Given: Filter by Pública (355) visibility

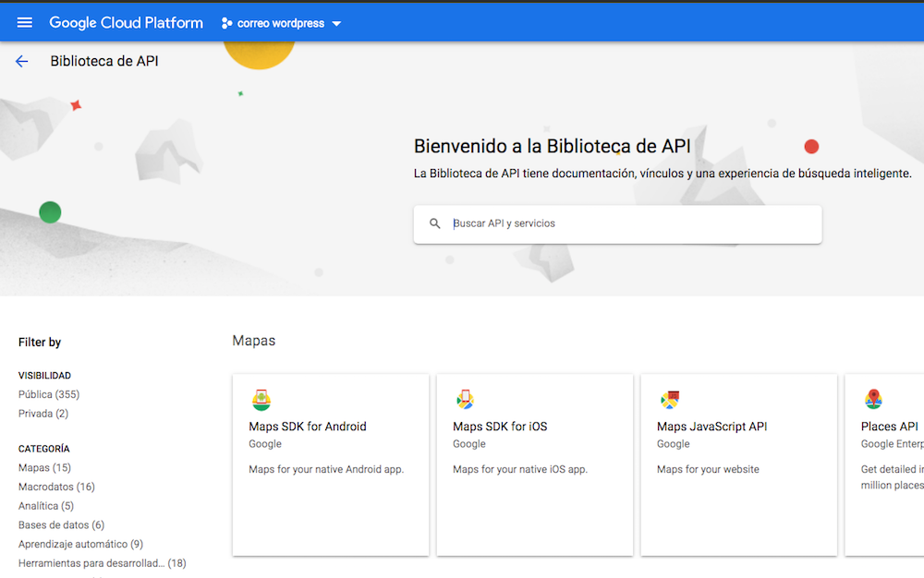Looking at the screenshot, I should 49,394.
